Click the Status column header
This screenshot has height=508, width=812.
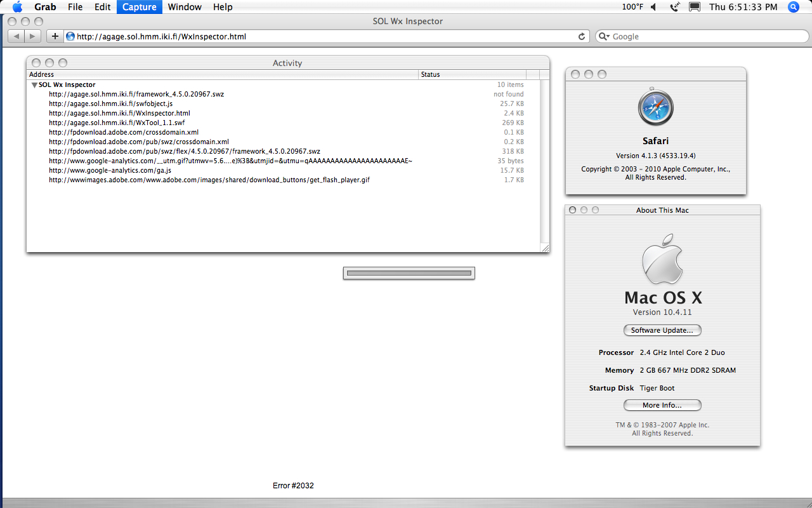point(473,74)
